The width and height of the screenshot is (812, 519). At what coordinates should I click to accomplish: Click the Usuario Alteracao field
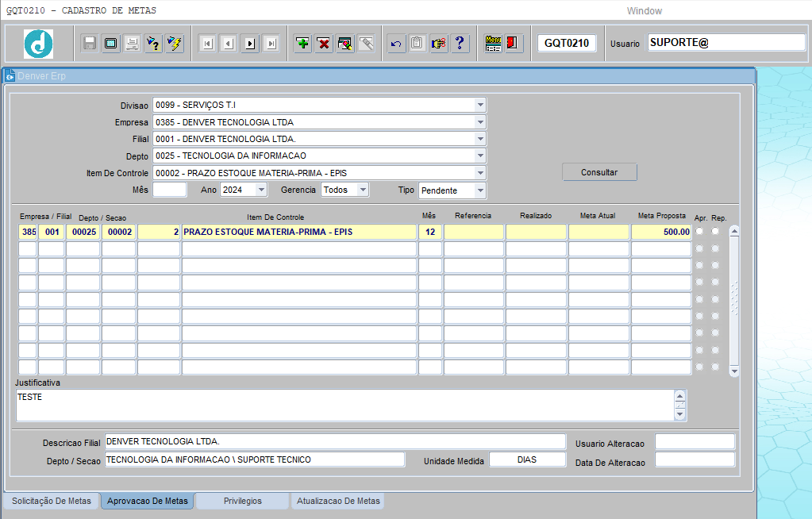pos(695,442)
